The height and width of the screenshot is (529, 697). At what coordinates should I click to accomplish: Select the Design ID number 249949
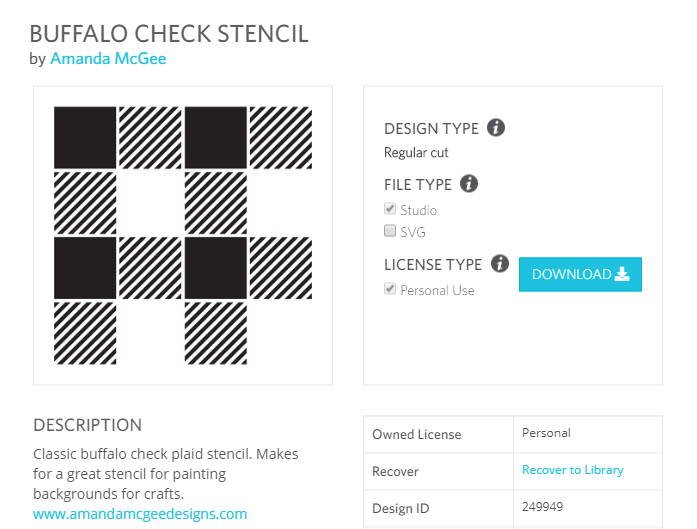pyautogui.click(x=542, y=507)
